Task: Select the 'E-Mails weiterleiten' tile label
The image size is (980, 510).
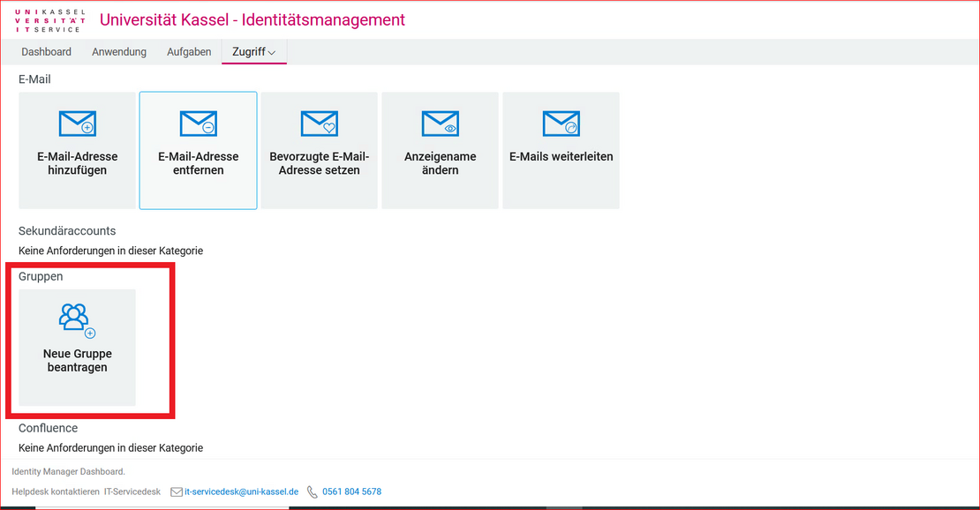Action: tap(561, 157)
